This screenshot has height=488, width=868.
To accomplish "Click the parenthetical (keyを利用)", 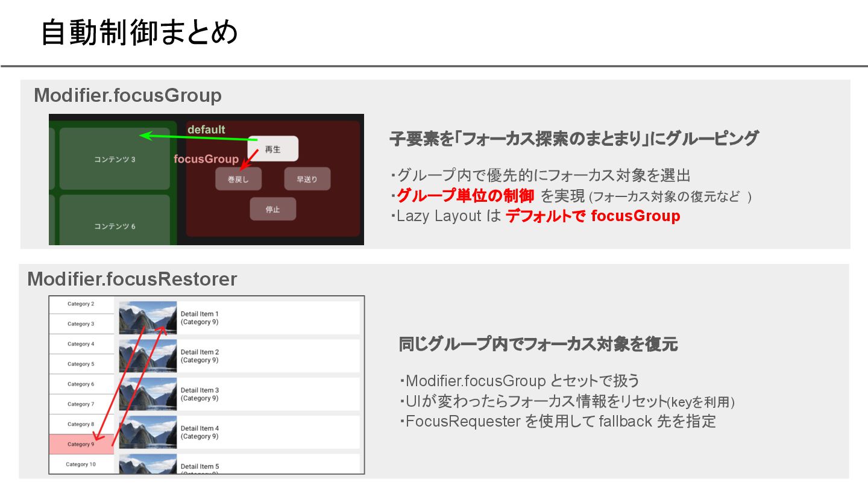I will pos(700,402).
